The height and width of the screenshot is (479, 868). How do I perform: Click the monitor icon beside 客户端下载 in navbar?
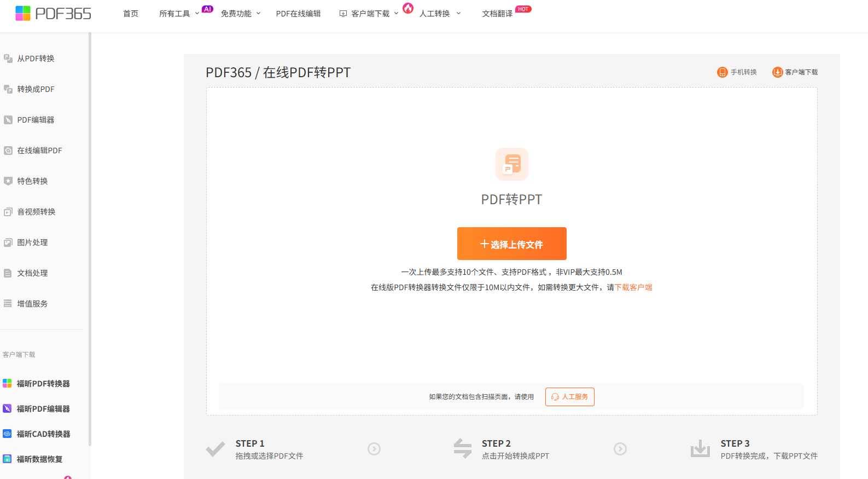tap(343, 14)
